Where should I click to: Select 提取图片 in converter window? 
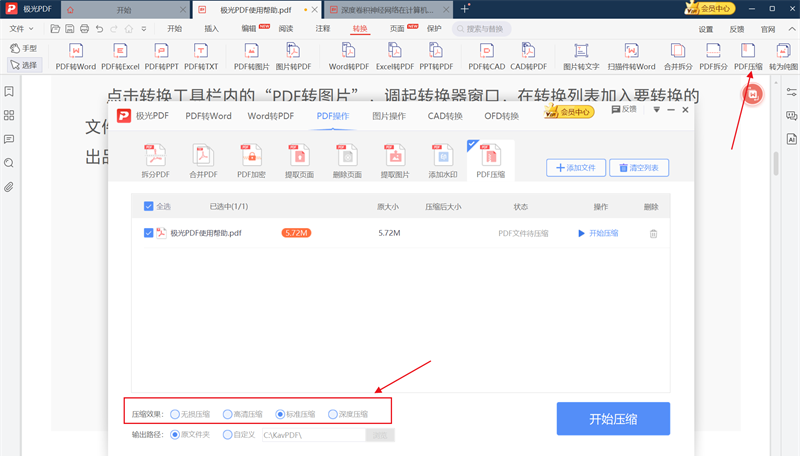395,161
